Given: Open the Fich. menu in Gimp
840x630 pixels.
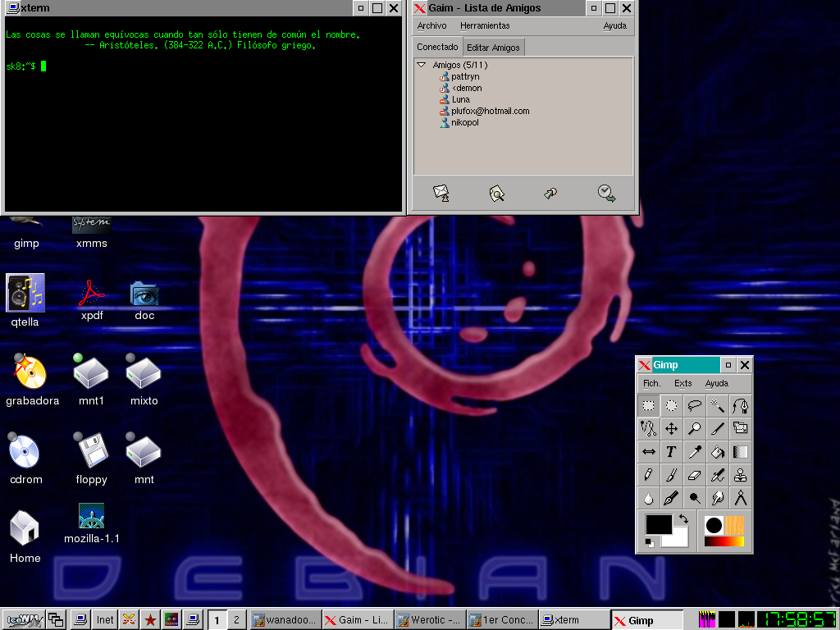Looking at the screenshot, I should click(651, 383).
